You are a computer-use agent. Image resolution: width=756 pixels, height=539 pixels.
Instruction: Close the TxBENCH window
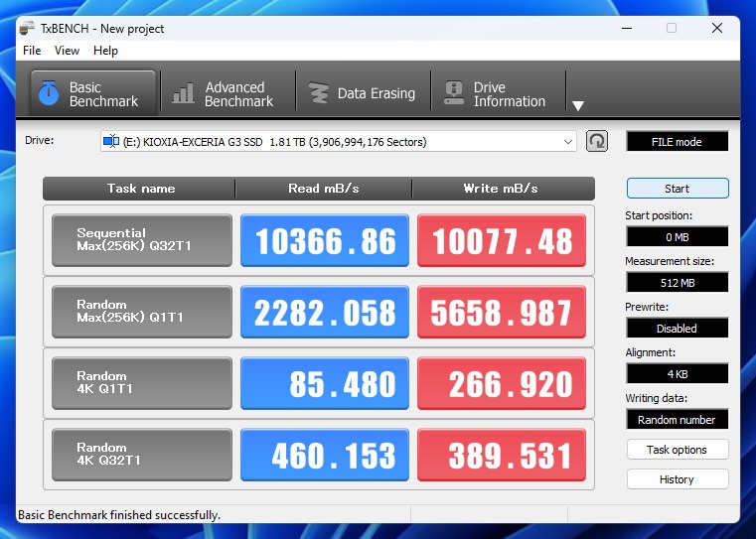717,29
